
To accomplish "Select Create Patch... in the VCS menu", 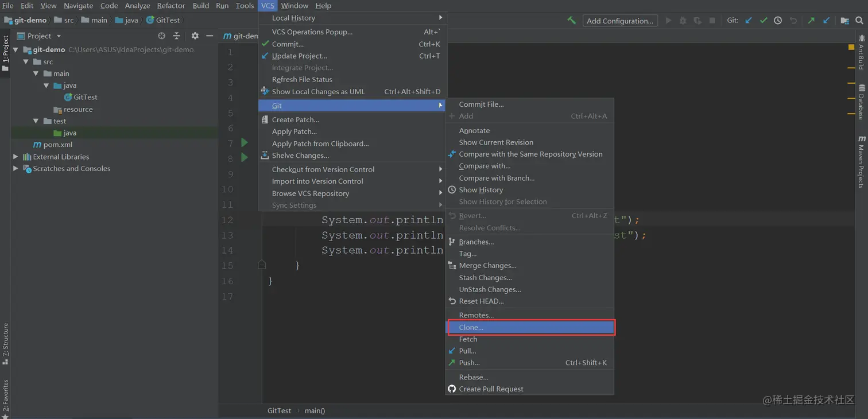I will pos(352,119).
